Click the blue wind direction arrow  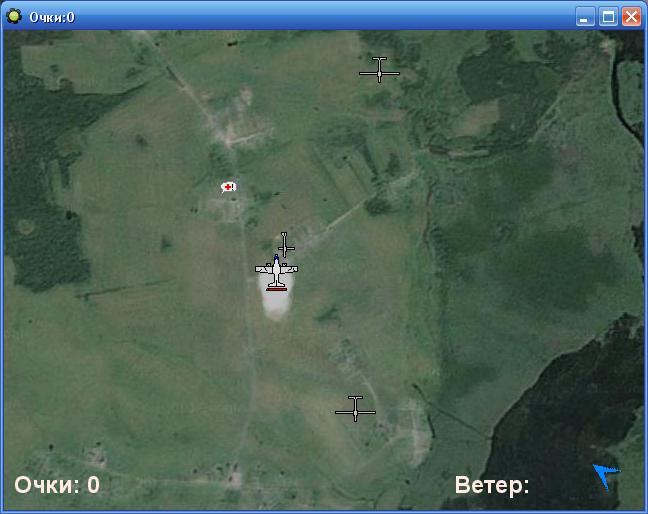pyautogui.click(x=605, y=476)
